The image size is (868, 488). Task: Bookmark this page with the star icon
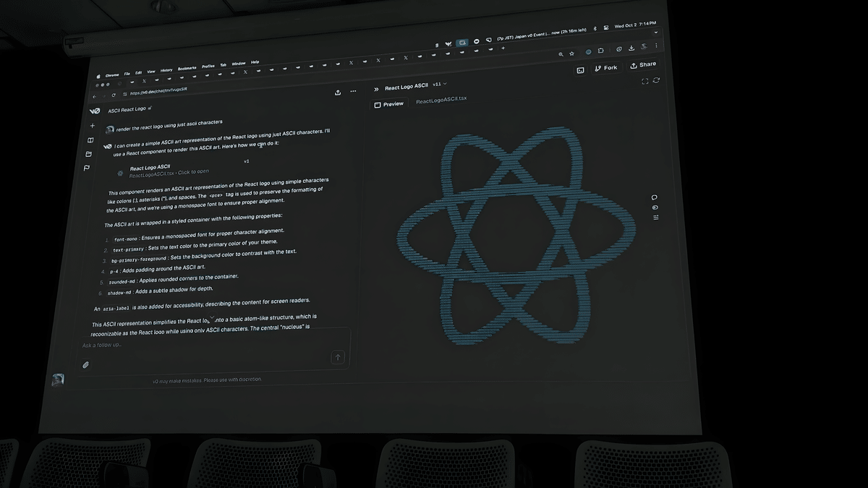point(571,53)
